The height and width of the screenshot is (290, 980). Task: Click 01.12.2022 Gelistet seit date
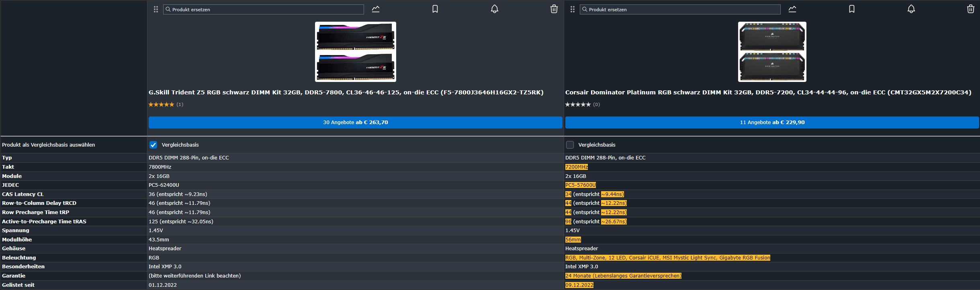pos(163,285)
